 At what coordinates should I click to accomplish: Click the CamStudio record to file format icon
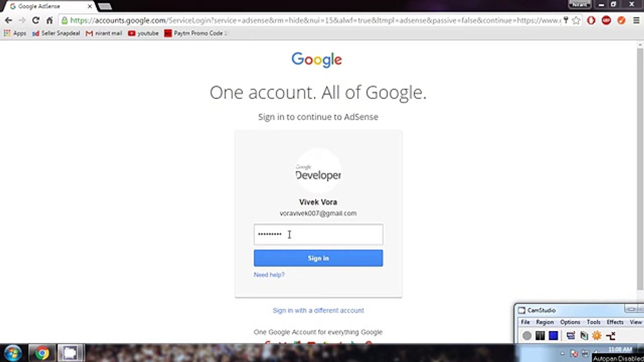click(x=584, y=336)
